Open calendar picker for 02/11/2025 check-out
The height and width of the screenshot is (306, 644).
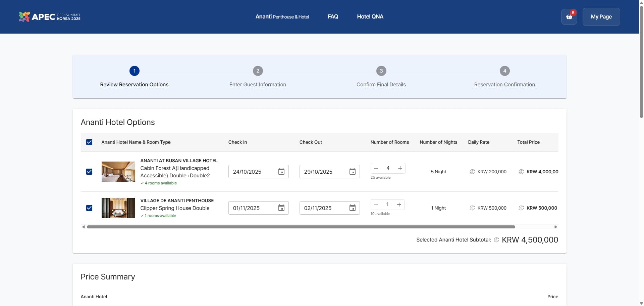pos(352,208)
